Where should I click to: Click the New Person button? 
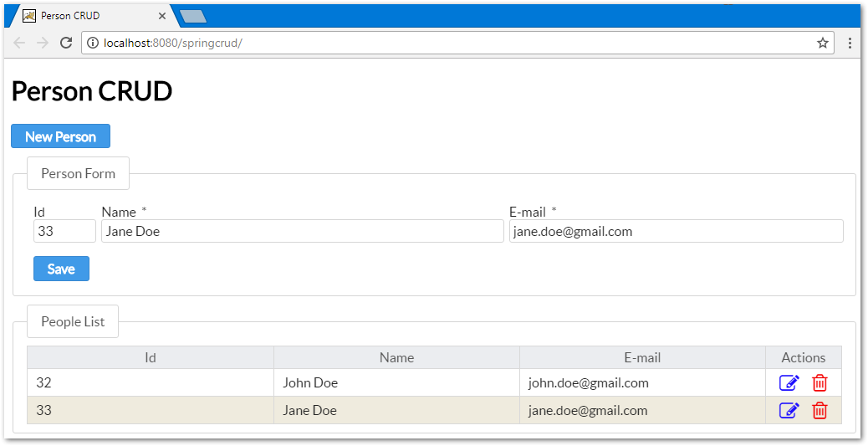click(60, 136)
